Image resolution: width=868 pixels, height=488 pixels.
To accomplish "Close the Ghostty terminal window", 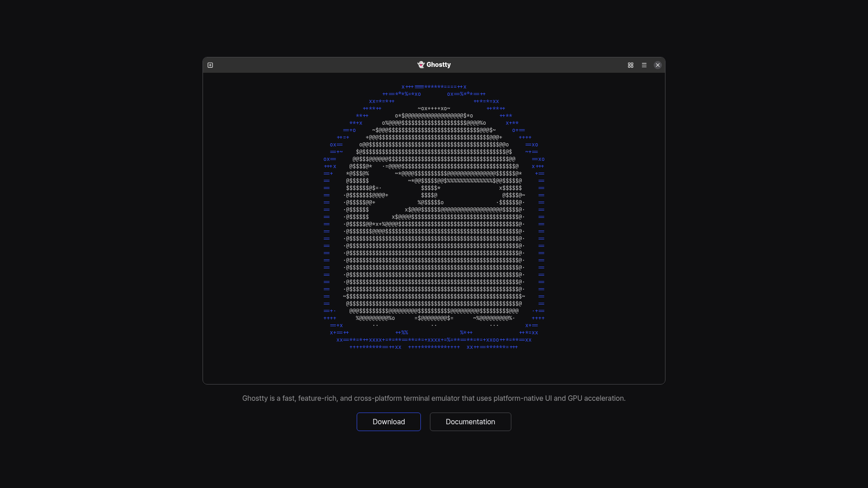I will (658, 65).
